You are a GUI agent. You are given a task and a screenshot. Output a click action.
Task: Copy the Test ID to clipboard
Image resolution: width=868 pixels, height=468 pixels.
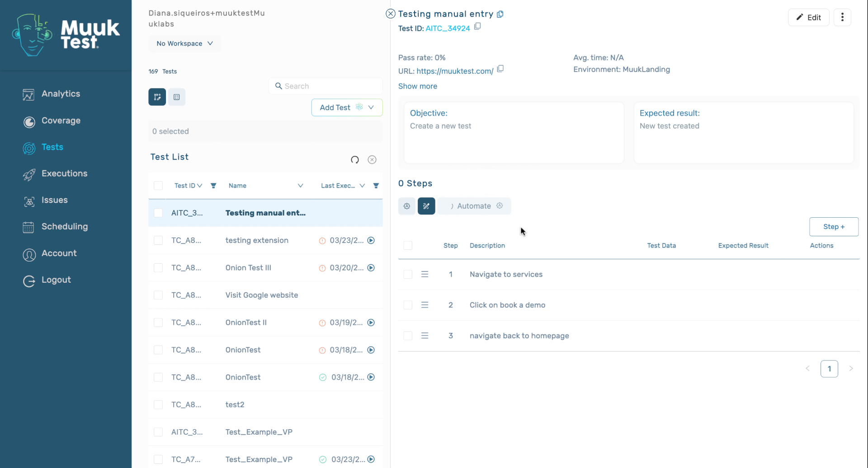pos(477,27)
